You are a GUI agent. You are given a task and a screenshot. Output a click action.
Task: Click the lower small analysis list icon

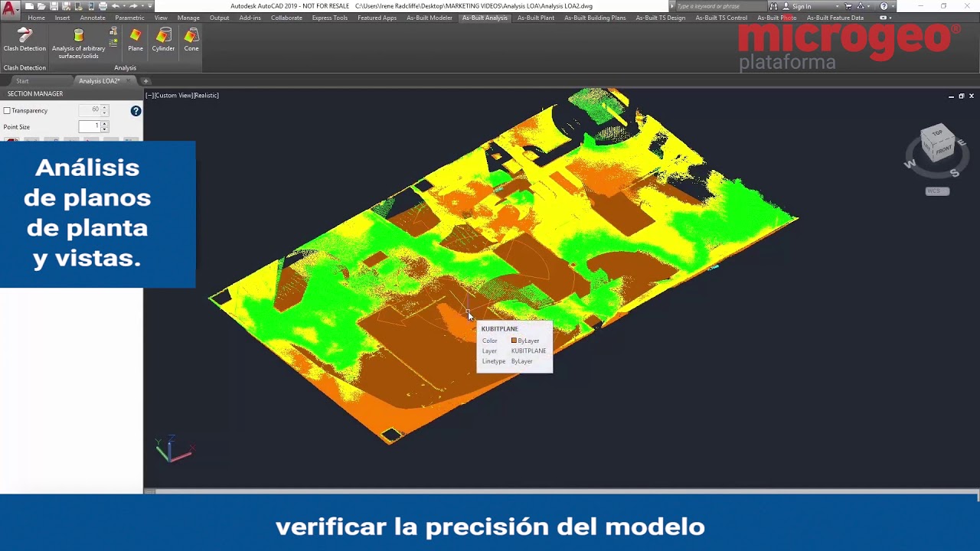click(x=113, y=43)
